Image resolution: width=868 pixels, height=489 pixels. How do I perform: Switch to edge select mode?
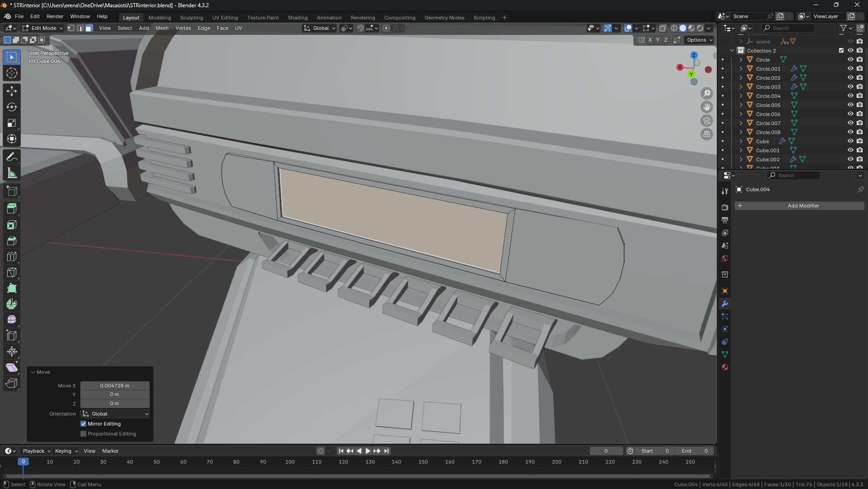click(80, 28)
